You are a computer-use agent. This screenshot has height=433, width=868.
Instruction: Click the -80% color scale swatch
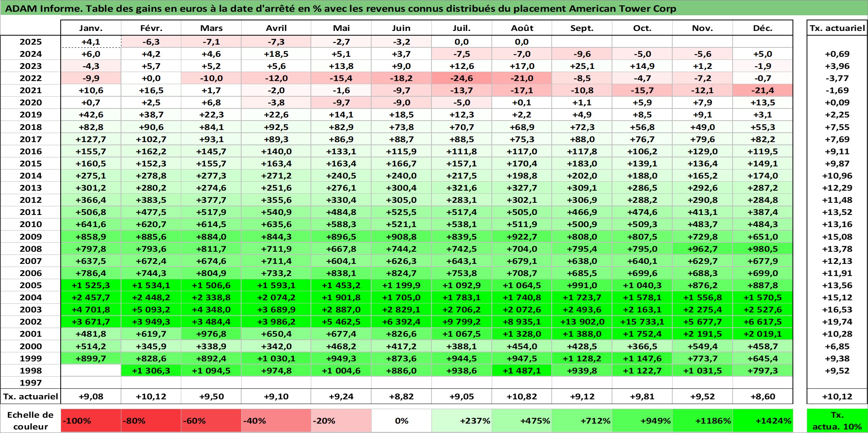[151, 421]
